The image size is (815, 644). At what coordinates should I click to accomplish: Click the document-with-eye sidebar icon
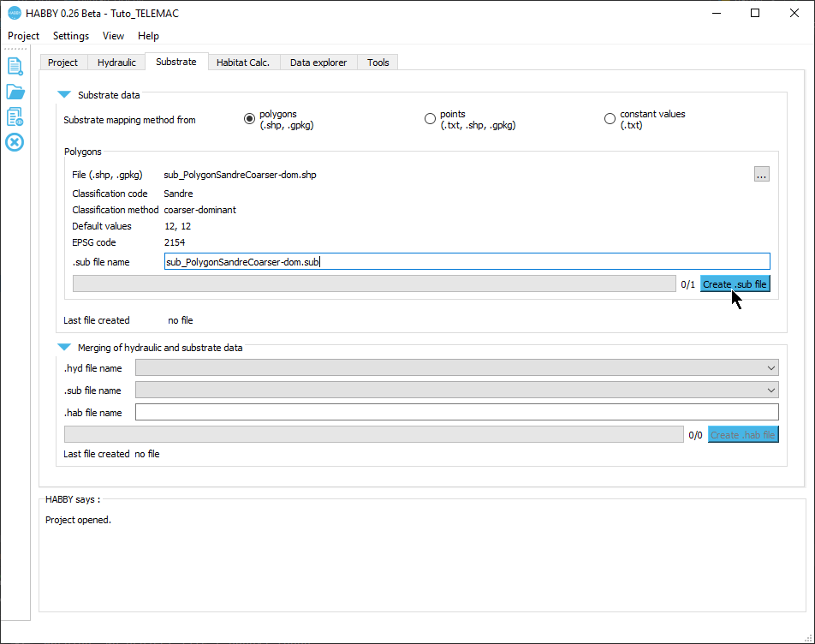(x=15, y=116)
